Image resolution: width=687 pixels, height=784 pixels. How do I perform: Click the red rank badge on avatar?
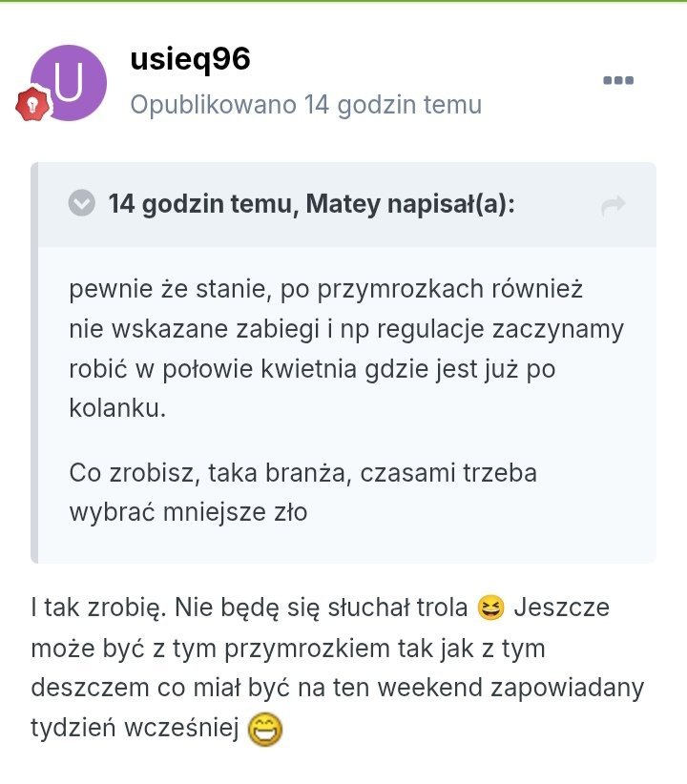(x=32, y=103)
